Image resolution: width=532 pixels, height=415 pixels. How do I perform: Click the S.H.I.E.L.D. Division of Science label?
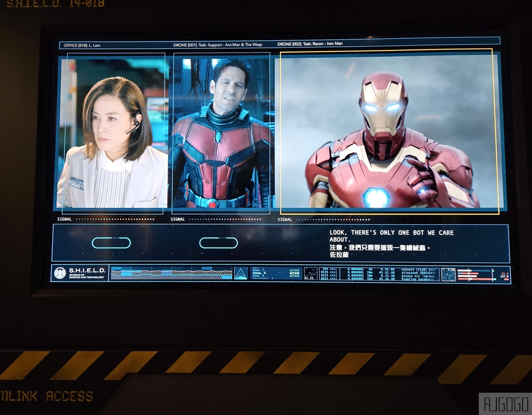tap(87, 273)
